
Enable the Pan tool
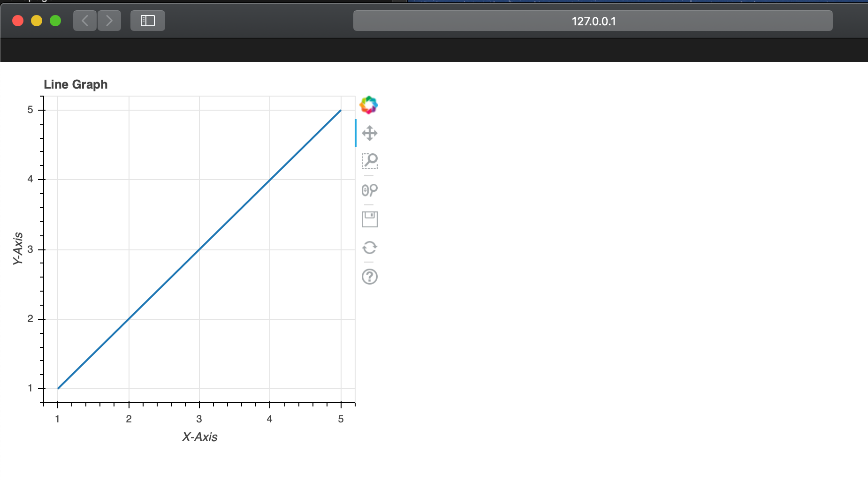click(x=370, y=133)
